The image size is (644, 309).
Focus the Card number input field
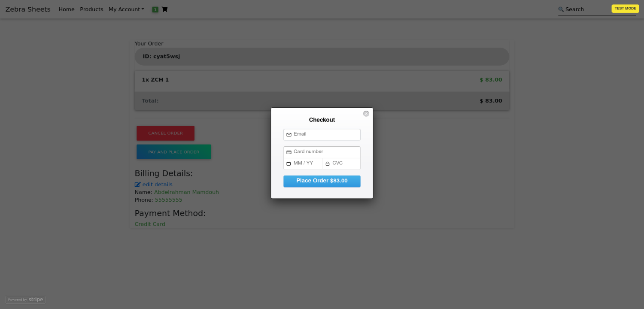click(x=325, y=152)
